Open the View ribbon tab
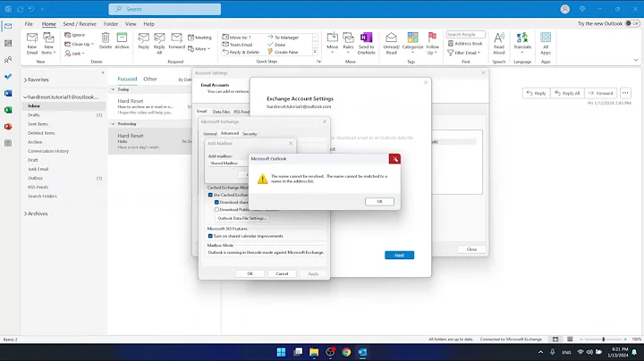 point(131,24)
